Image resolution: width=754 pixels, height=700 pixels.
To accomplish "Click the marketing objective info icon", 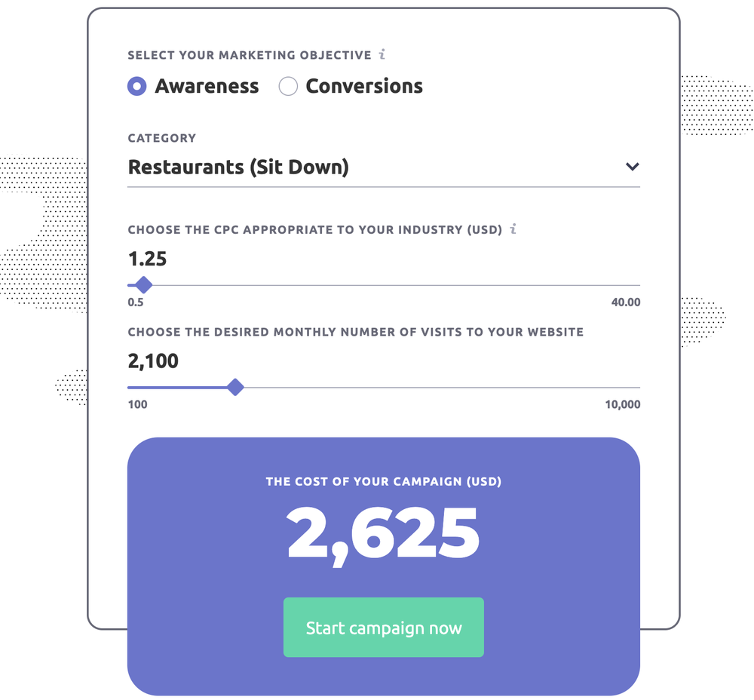I will (x=382, y=54).
